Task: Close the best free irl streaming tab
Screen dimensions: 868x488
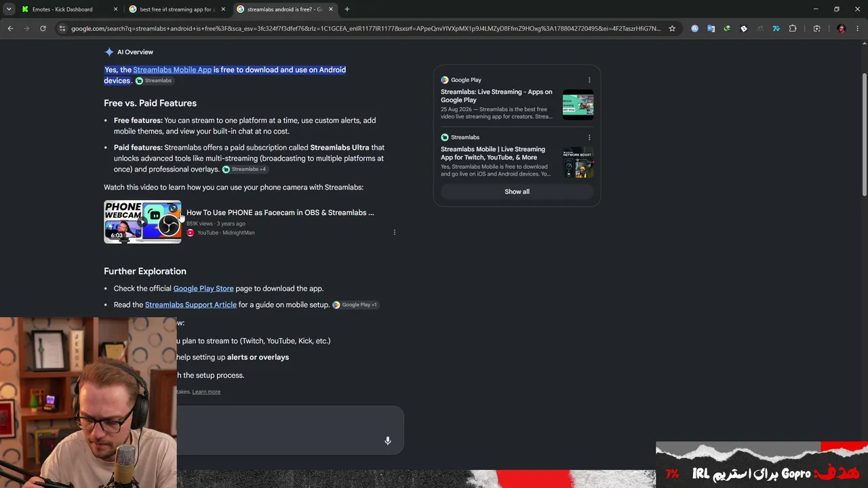Action: (222, 9)
